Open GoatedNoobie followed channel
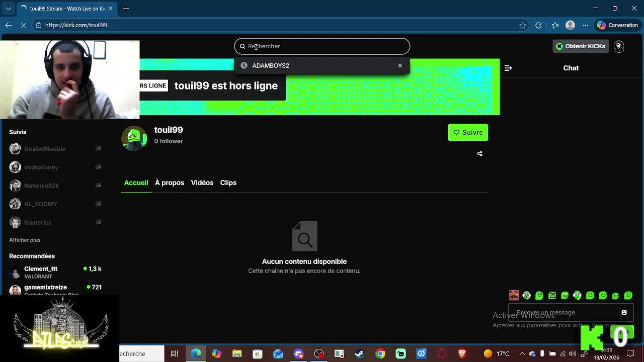Screen dimensions: 644x362 pyautogui.click(x=55, y=149)
